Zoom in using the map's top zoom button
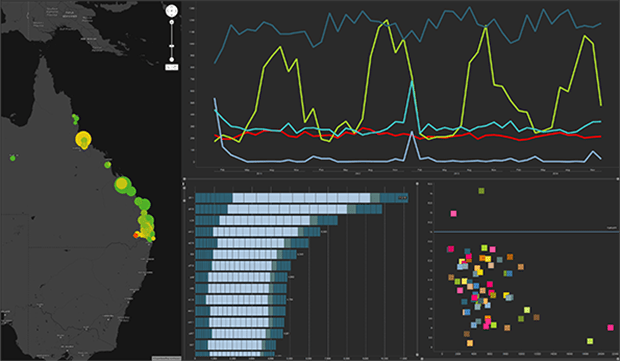 click(x=172, y=22)
